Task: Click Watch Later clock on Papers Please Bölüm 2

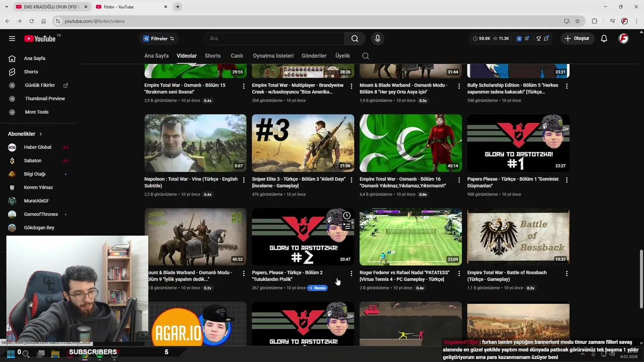Action: click(347, 216)
